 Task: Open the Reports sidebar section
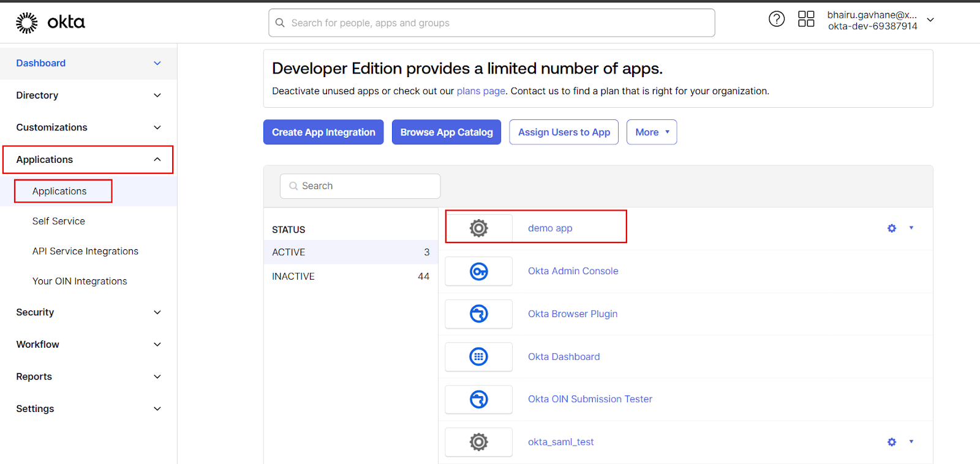point(88,376)
